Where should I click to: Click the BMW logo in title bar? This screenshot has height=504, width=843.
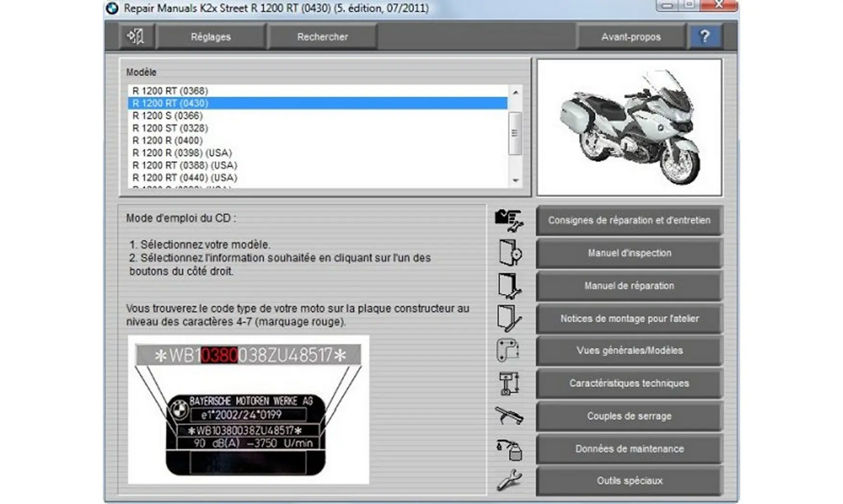(112, 8)
